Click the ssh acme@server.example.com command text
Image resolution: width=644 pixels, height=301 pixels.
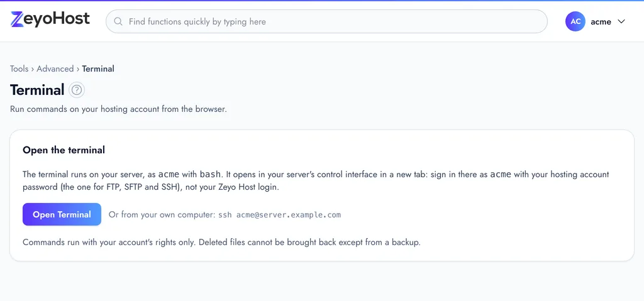pos(279,214)
